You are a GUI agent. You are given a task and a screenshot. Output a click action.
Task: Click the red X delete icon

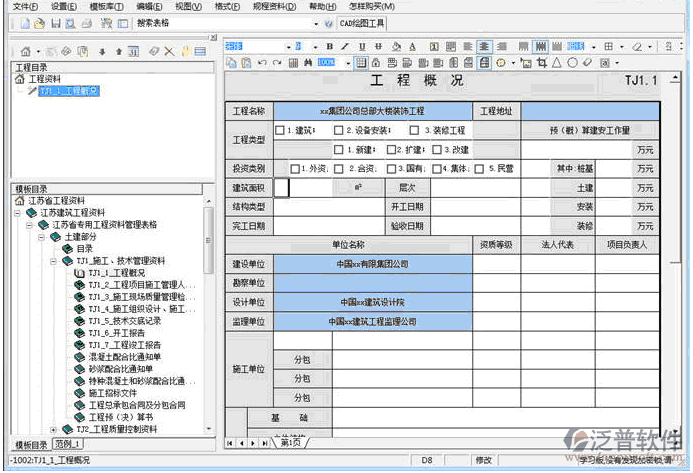169,51
